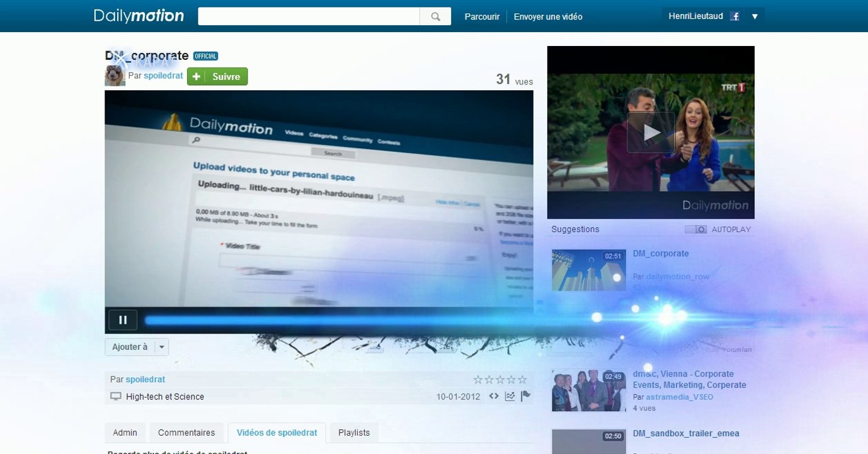Click the 31 vues view count
The width and height of the screenshot is (868, 454).
(x=514, y=79)
